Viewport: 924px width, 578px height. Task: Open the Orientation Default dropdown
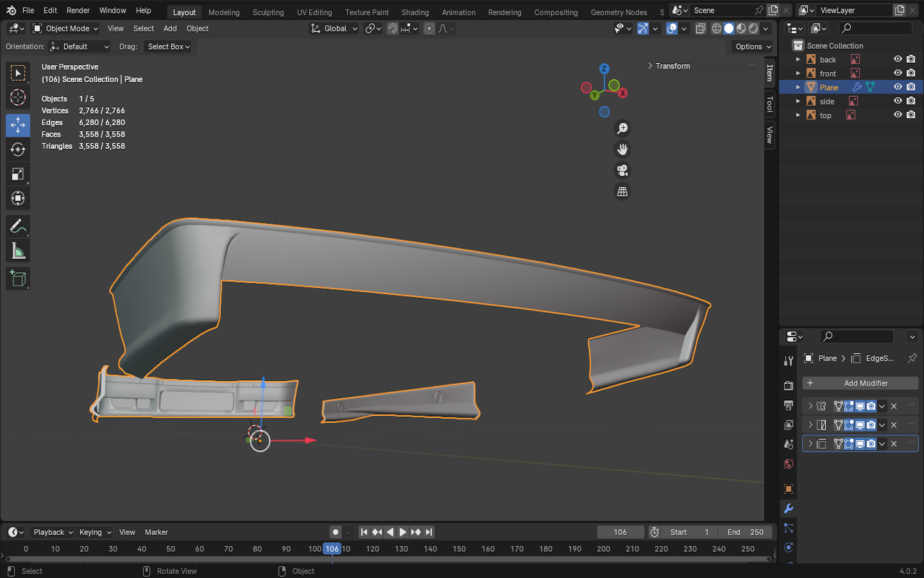(80, 46)
